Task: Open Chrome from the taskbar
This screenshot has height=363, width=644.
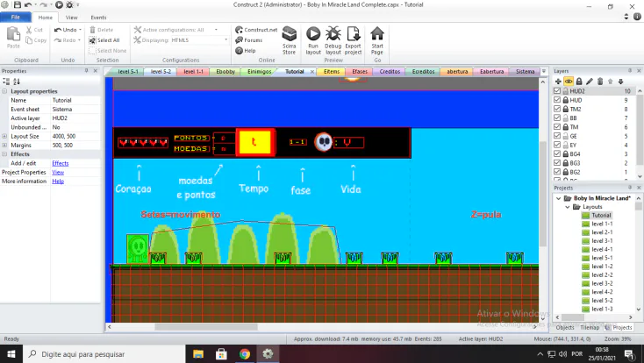Action: tap(245, 354)
